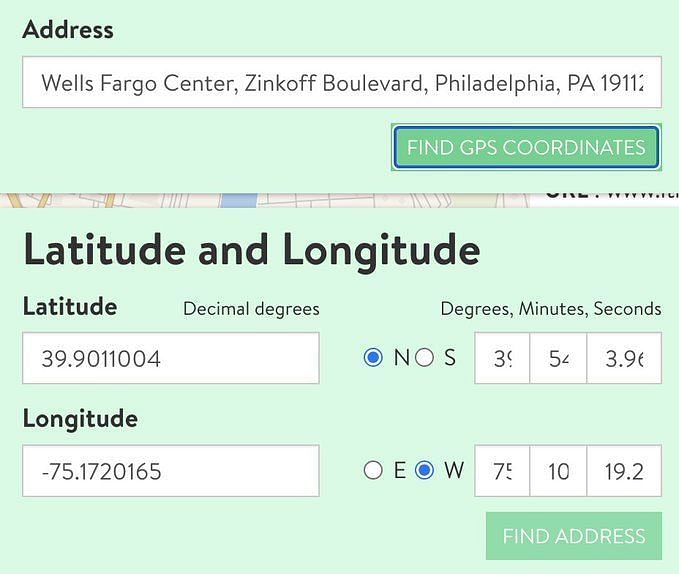Click the latitude decimal degrees field
The height and width of the screenshot is (574, 679).
pyautogui.click(x=171, y=358)
